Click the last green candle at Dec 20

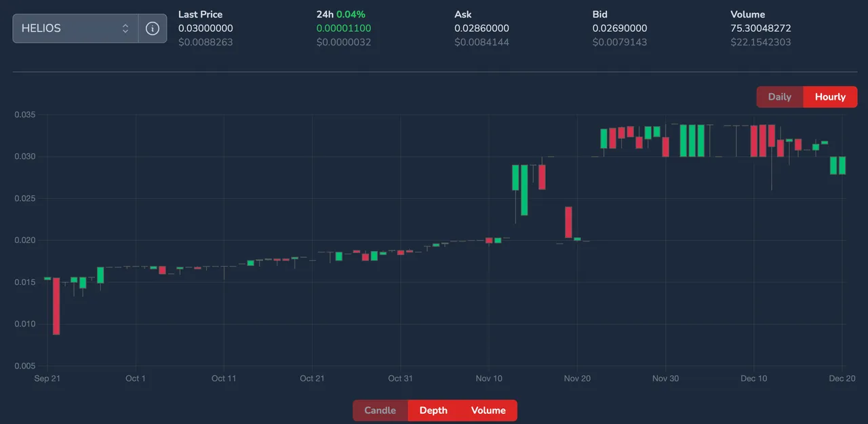(842, 165)
